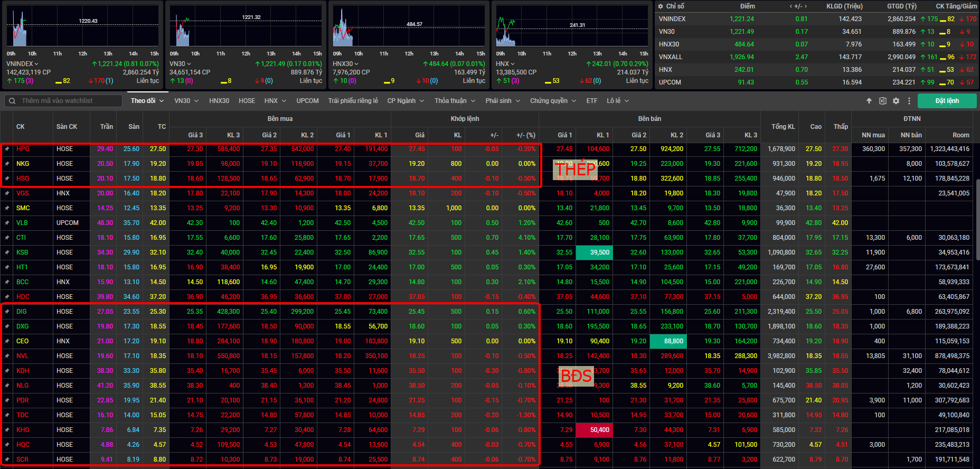980x469 pixels.
Task: Toggle the pin for BCC row
Action: click(7, 282)
